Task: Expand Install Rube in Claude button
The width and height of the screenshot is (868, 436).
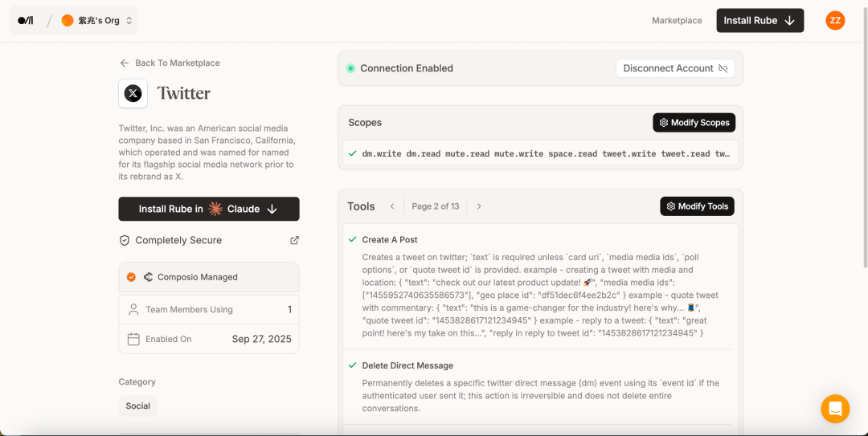Action: [209, 209]
